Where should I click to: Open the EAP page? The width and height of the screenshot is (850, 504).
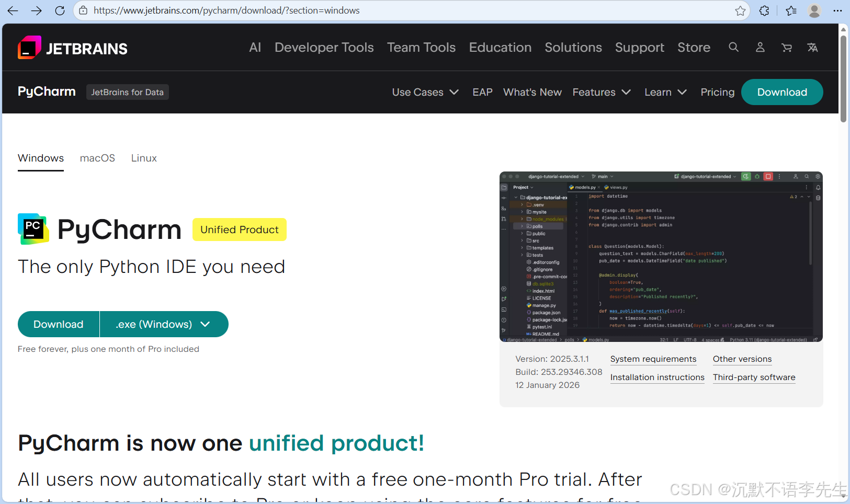[482, 92]
